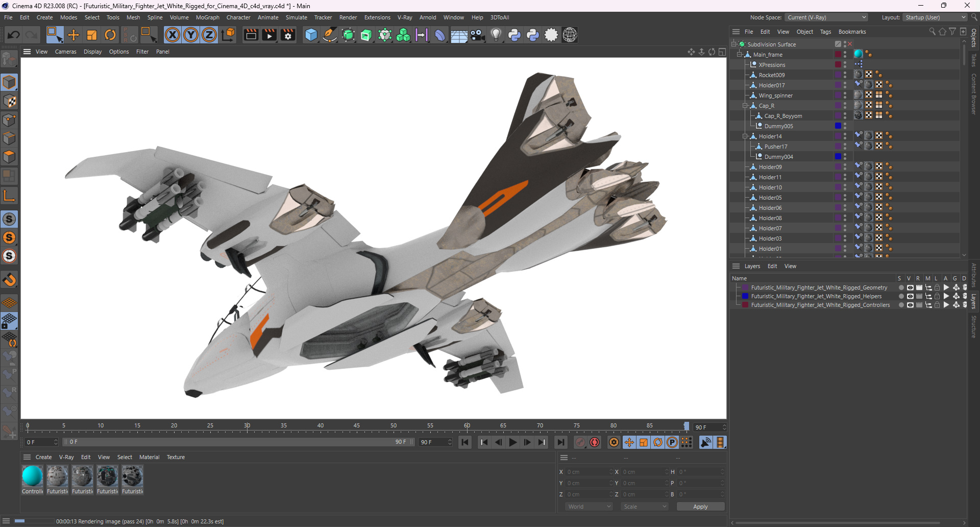980x527 pixels.
Task: Add a Cube primitive object
Action: point(311,35)
